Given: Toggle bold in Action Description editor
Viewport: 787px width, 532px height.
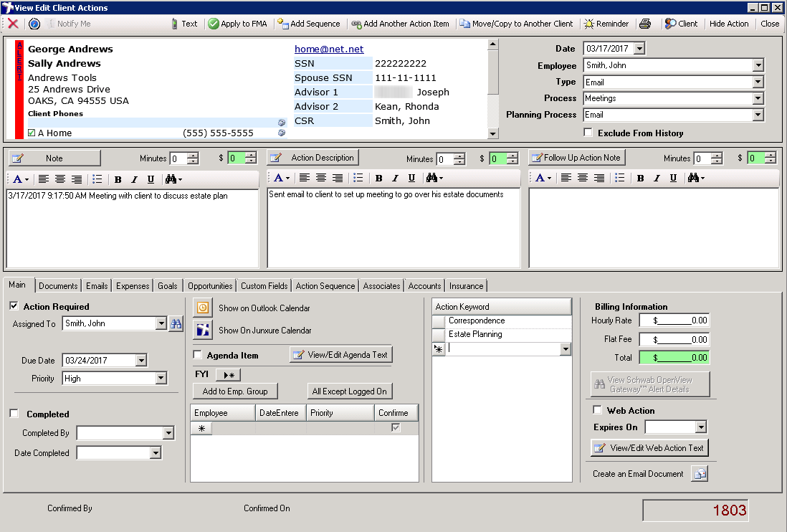Looking at the screenshot, I should 378,179.
